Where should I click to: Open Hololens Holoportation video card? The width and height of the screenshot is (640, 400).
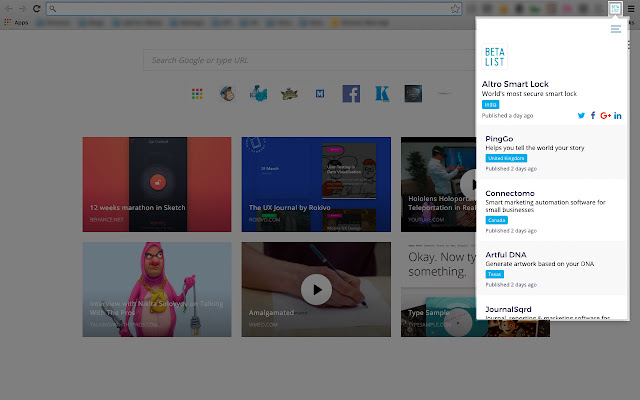tap(438, 184)
